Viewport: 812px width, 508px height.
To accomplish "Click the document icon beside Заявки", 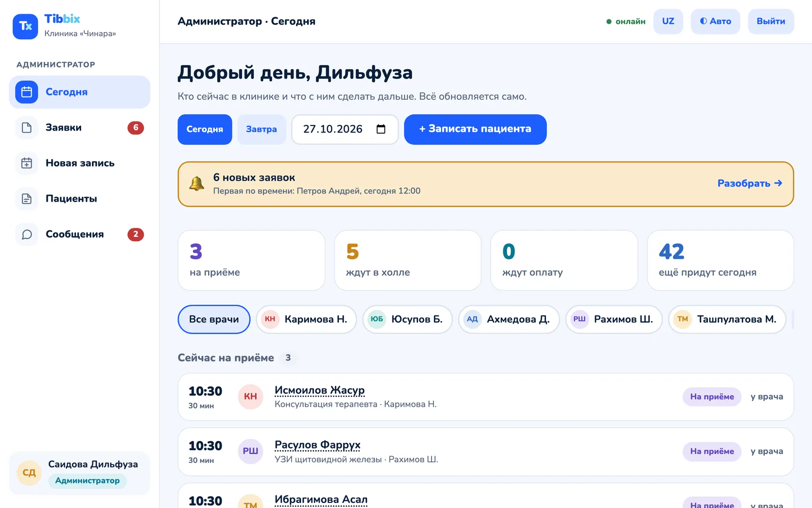I will click(x=26, y=128).
